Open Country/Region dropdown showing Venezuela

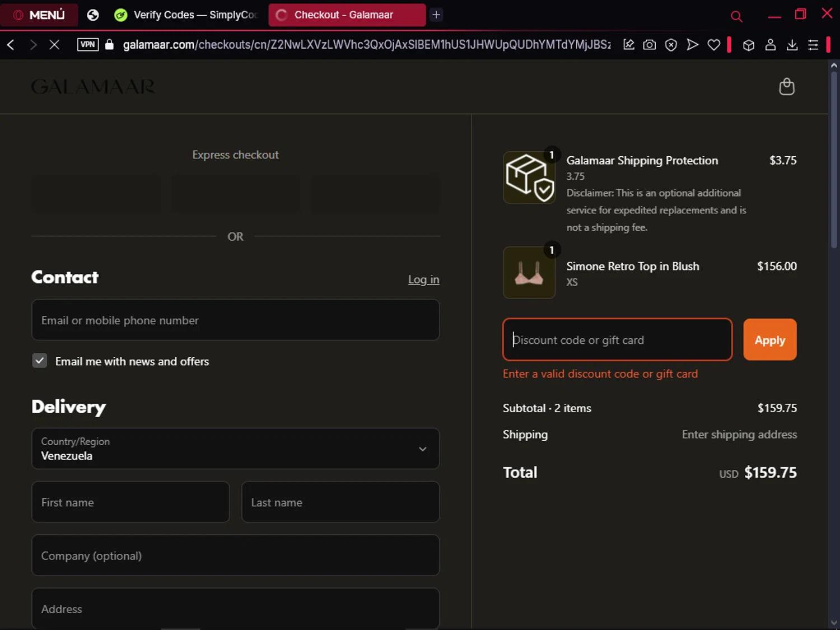click(236, 449)
